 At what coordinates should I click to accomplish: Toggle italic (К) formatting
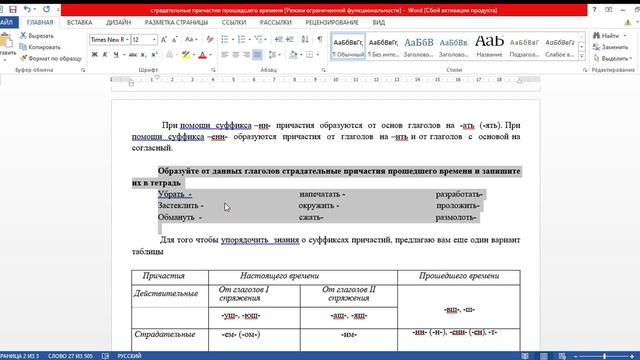tap(105, 55)
